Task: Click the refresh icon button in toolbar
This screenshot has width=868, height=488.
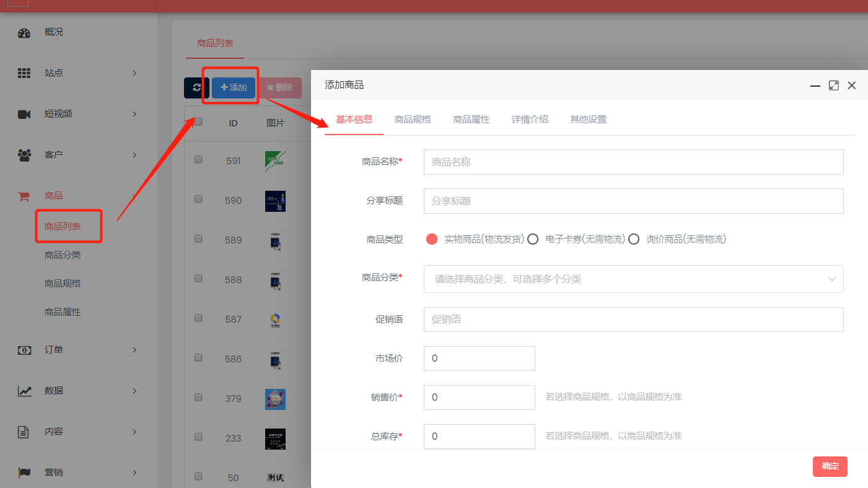Action: click(196, 88)
